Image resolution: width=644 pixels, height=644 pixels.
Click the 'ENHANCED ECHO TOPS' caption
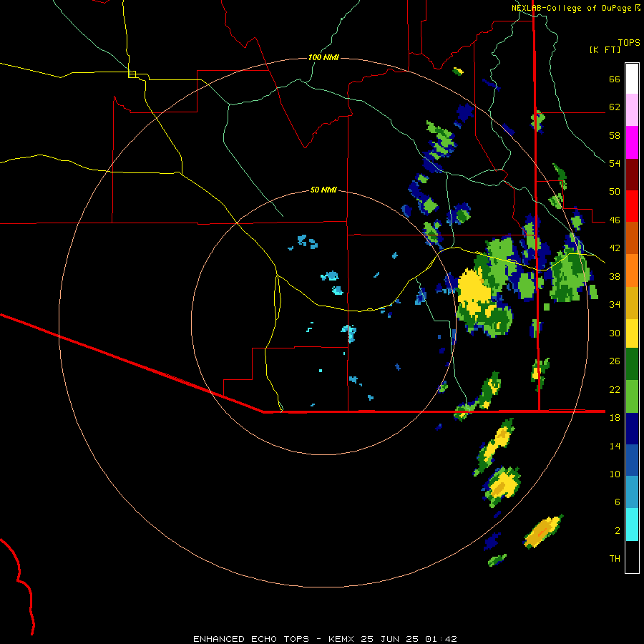(250, 639)
